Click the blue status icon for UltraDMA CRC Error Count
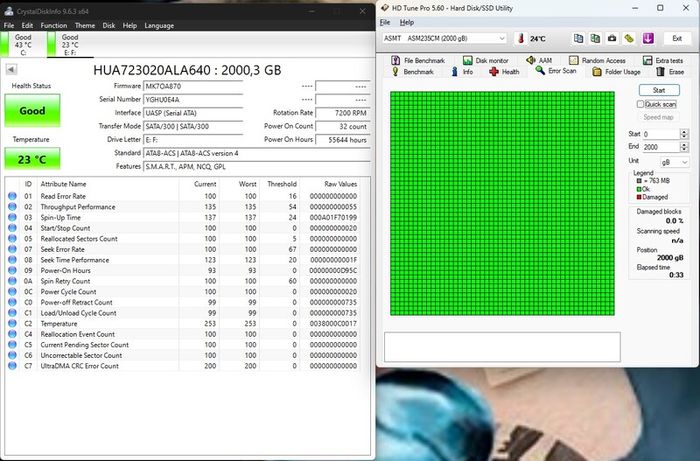The height and width of the screenshot is (461, 700). 12,365
